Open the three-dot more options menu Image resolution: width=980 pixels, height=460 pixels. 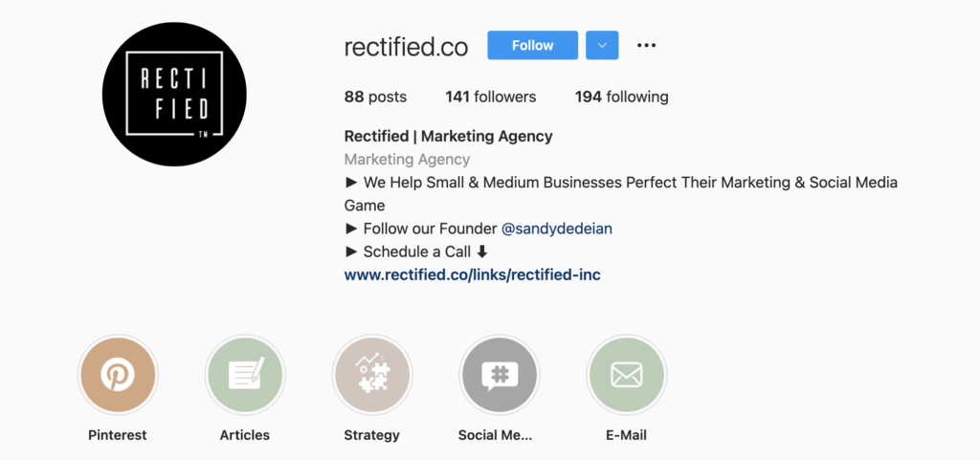[647, 45]
